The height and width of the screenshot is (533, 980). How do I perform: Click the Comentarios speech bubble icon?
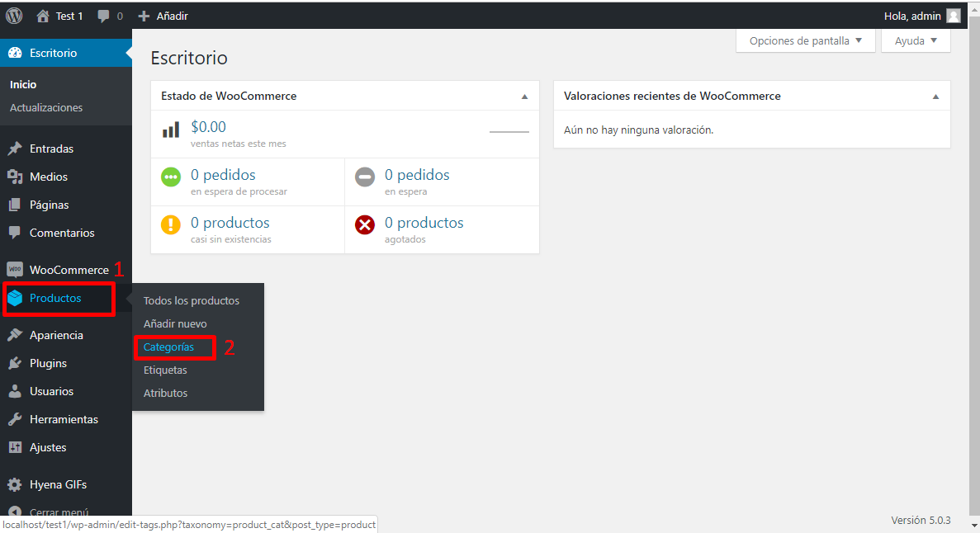15,233
